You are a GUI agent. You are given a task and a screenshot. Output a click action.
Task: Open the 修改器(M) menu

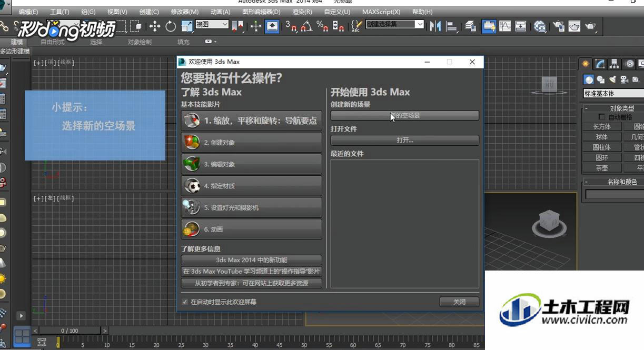pos(185,12)
